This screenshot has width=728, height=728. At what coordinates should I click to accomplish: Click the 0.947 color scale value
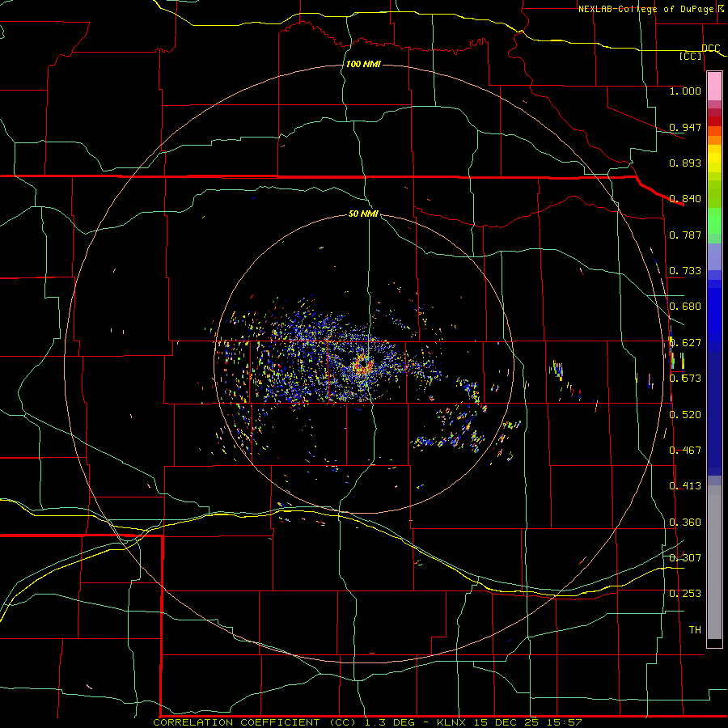[x=685, y=127]
